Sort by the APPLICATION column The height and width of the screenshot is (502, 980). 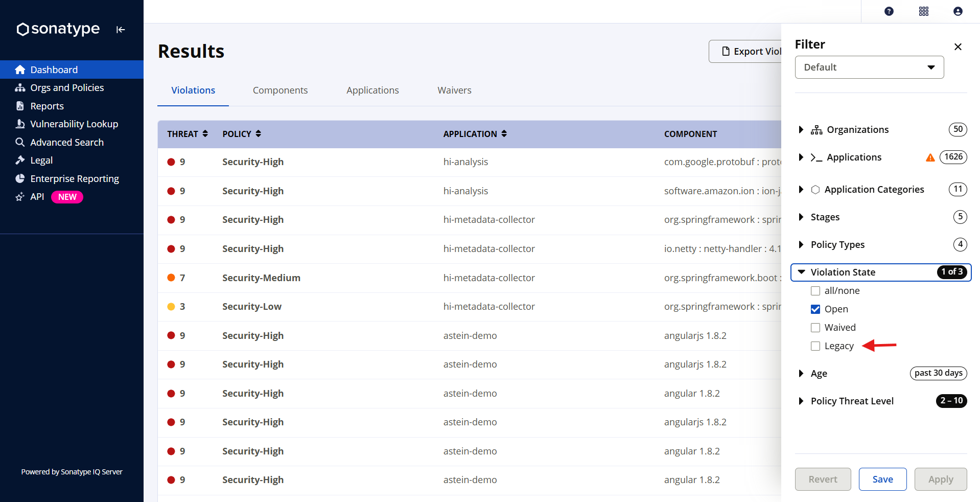point(475,134)
